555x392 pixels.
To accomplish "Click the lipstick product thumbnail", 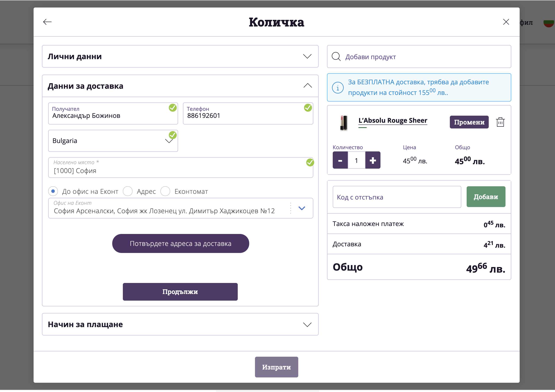I will (344, 123).
